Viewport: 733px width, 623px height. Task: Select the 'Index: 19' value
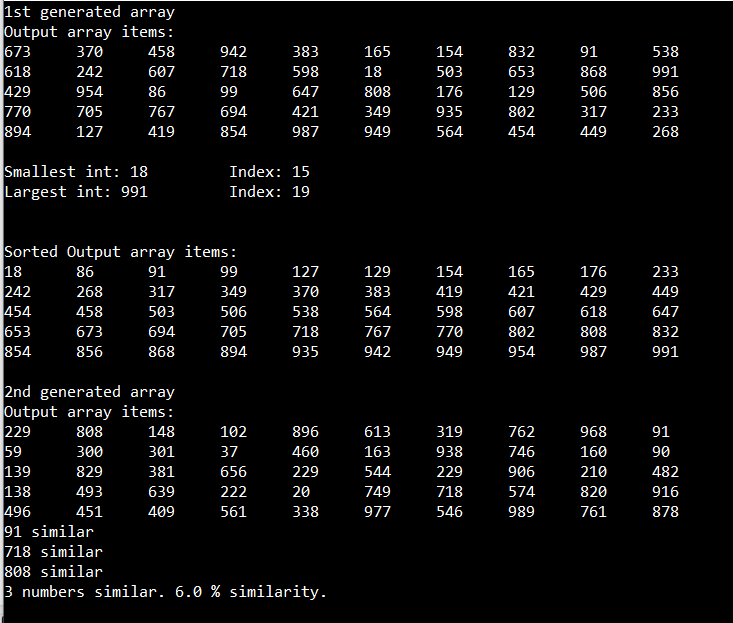click(x=269, y=192)
